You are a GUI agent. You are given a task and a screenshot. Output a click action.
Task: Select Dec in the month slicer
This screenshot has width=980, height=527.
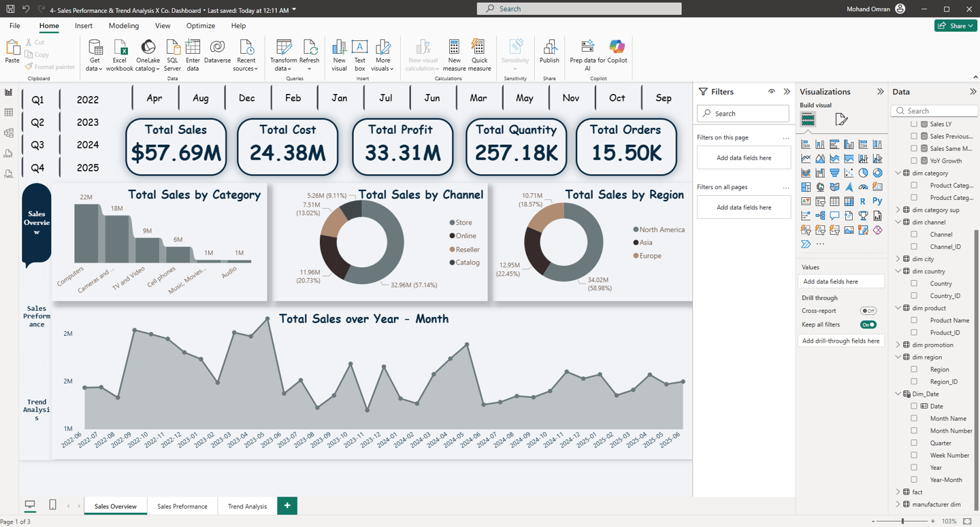click(x=247, y=98)
